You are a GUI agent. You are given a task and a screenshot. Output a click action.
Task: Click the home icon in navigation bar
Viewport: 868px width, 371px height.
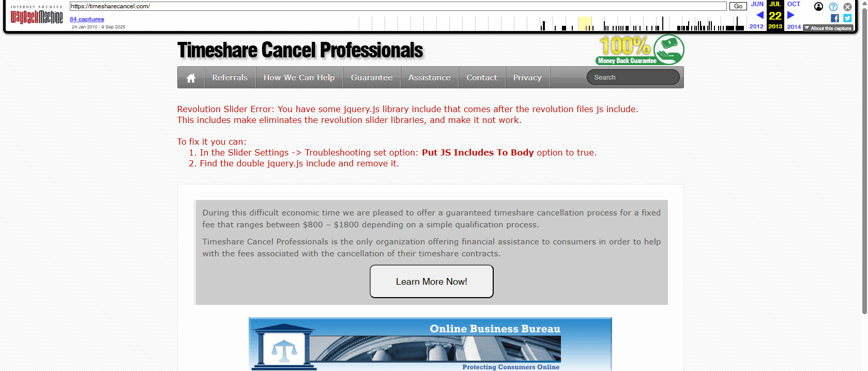[191, 78]
